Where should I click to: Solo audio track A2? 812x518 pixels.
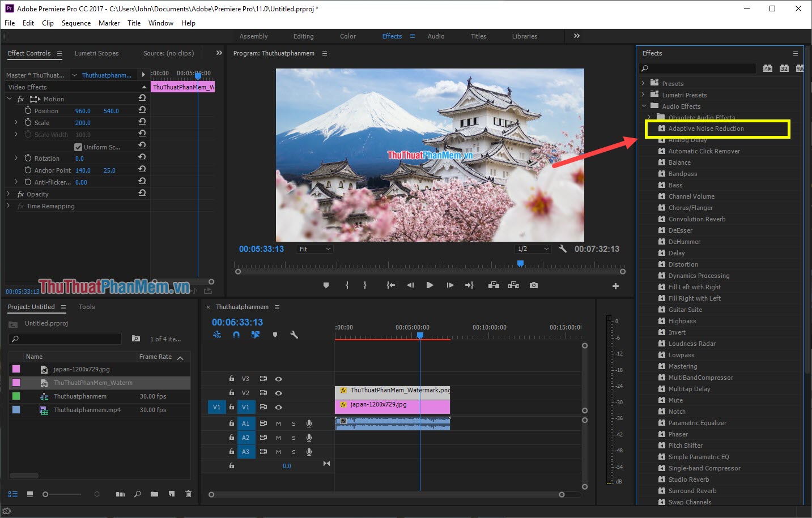[293, 437]
